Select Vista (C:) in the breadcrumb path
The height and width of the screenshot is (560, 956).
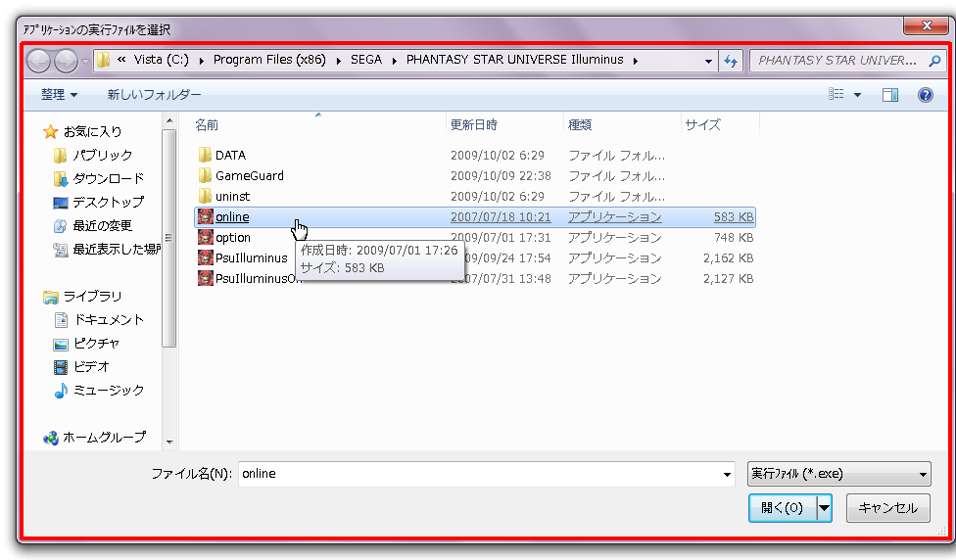[161, 60]
